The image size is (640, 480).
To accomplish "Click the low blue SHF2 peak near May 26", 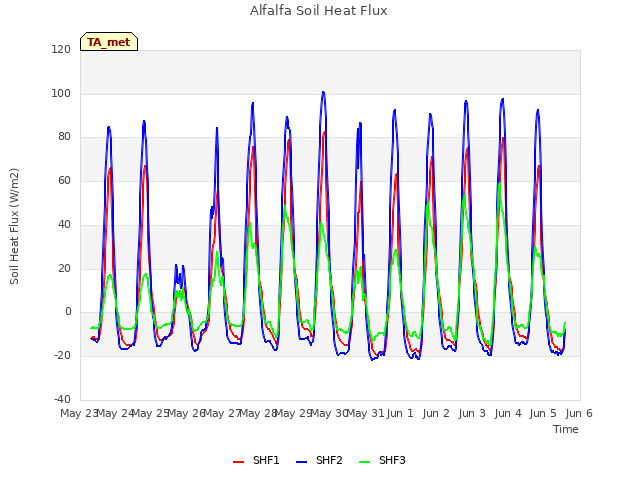I will (176, 265).
